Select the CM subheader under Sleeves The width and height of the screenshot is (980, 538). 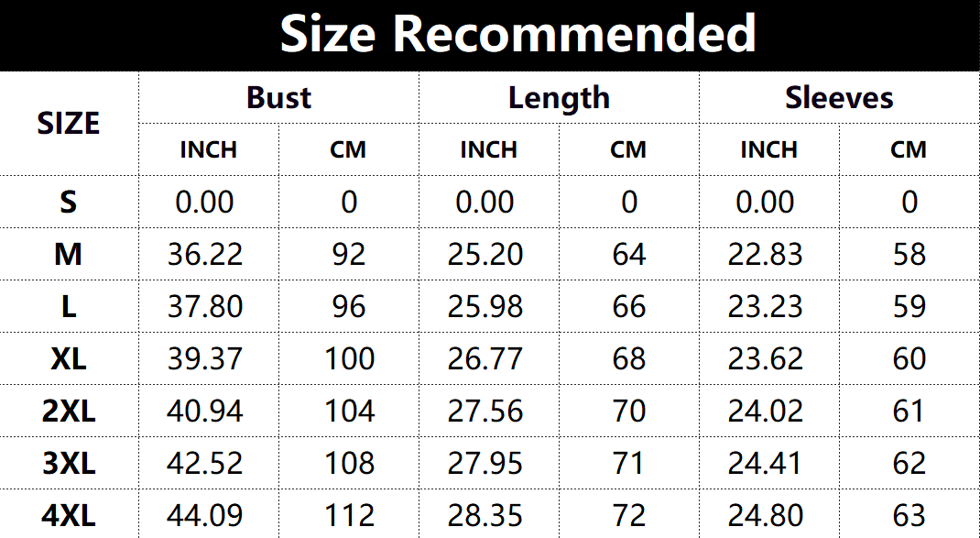tap(909, 149)
